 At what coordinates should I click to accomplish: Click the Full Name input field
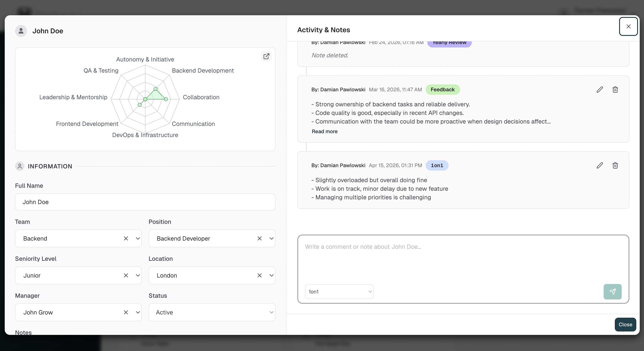[x=145, y=202]
